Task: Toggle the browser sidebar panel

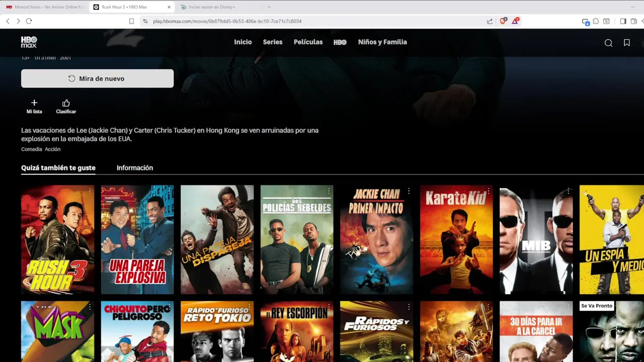Action: tap(623, 21)
